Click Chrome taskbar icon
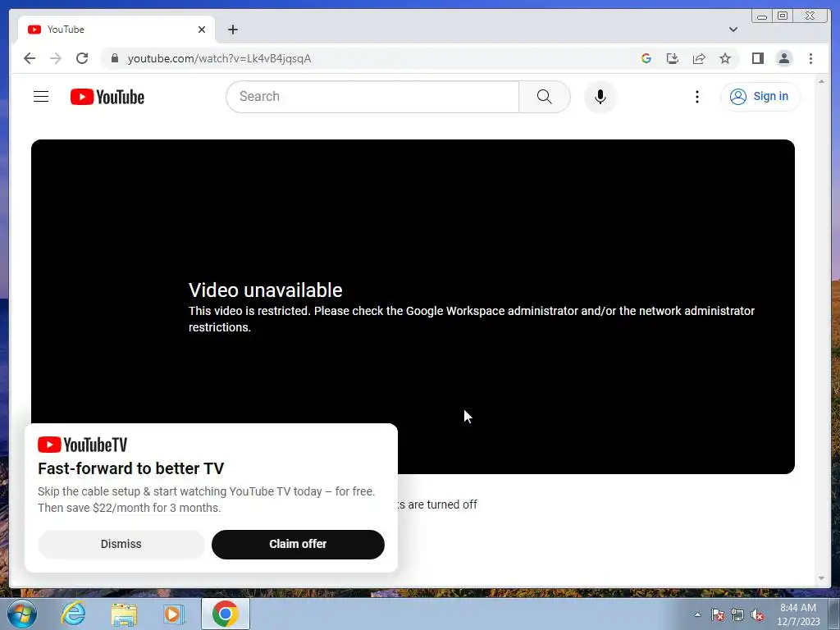840x630 pixels. pyautogui.click(x=226, y=614)
